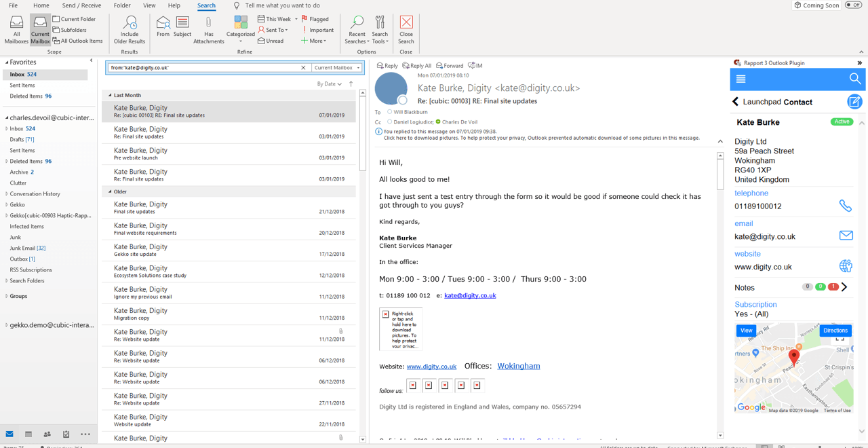Toggle the Flagged filter
This screenshot has width=868, height=448.
coord(315,19)
